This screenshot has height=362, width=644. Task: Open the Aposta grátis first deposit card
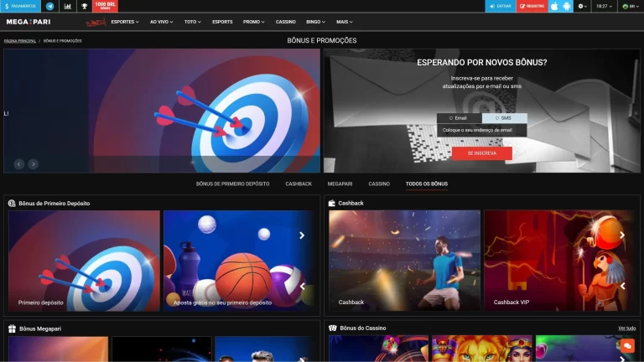(x=238, y=261)
